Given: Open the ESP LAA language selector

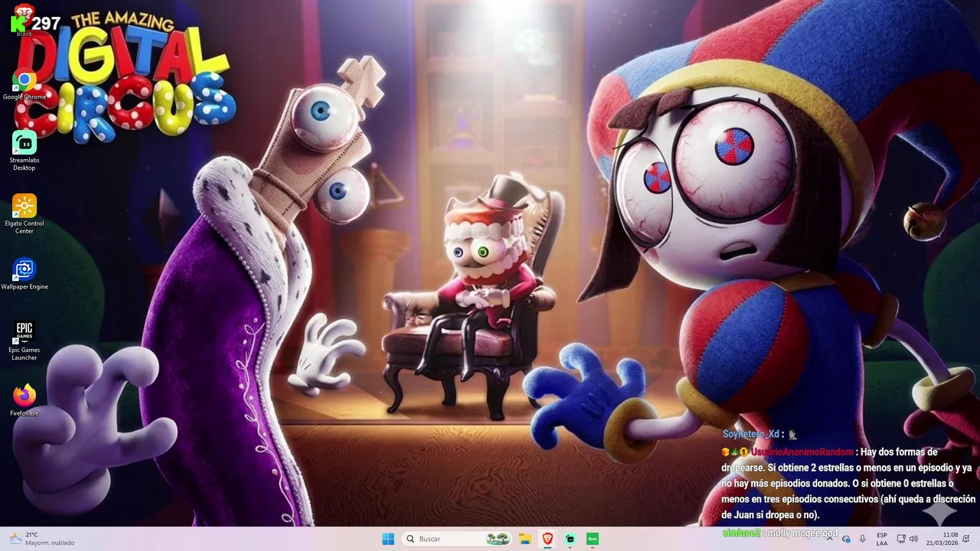Looking at the screenshot, I should pos(882,539).
